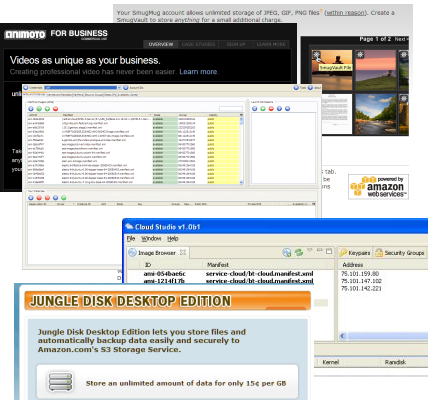Switch to Keypairs tab in Cloud Studio
This screenshot has height=400, width=428.
[x=355, y=253]
